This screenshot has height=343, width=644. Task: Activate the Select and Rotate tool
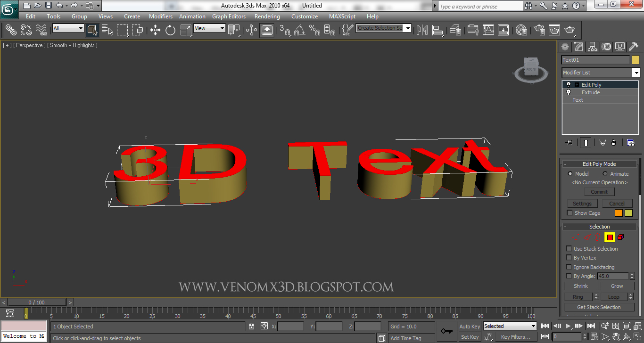(169, 30)
